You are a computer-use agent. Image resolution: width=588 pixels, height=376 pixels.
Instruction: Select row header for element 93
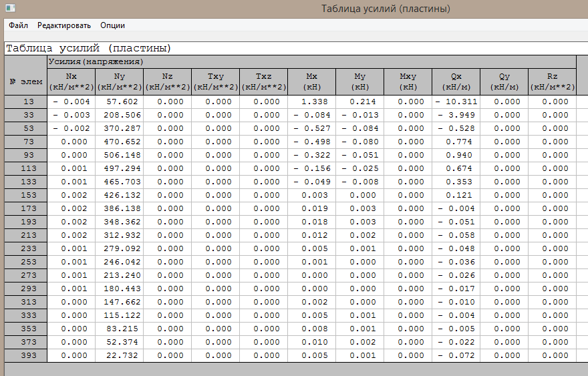26,155
